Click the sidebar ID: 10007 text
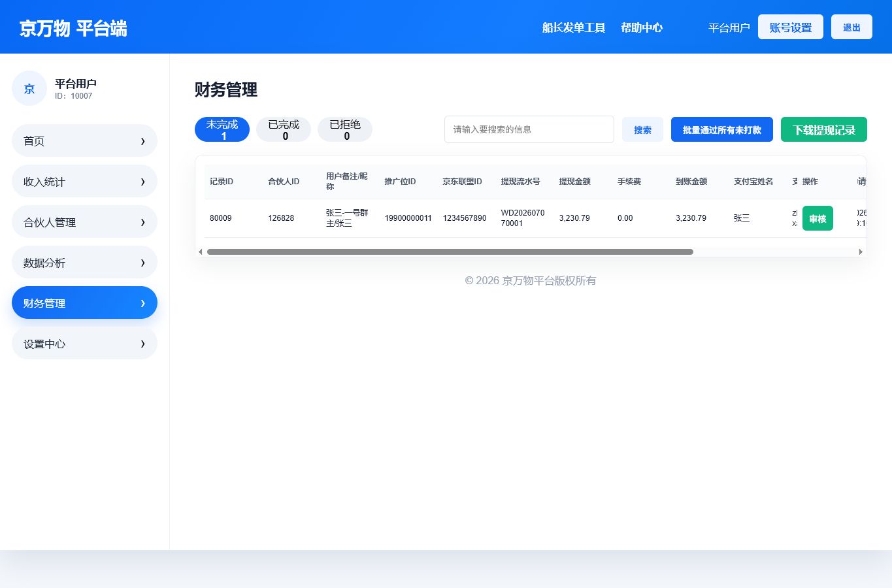 [x=74, y=96]
